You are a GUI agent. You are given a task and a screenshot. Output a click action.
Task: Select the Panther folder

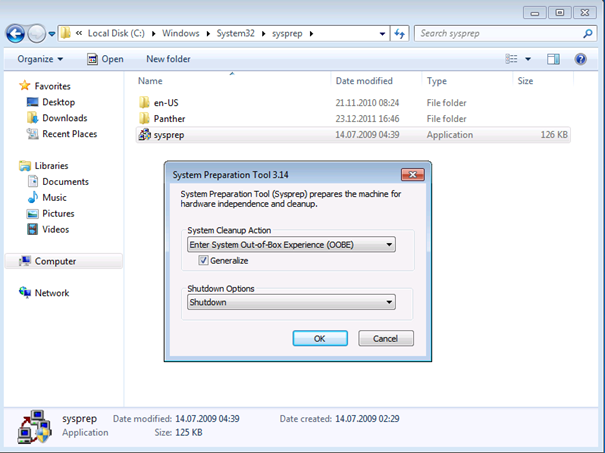coord(169,118)
